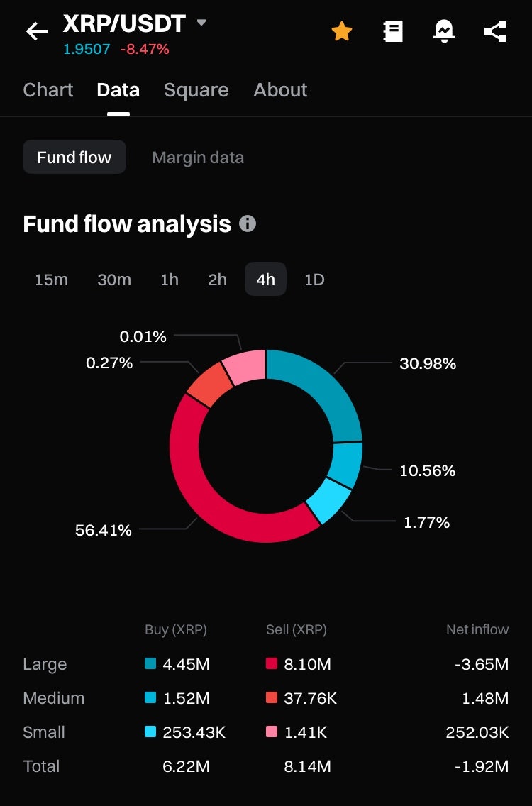The height and width of the screenshot is (806, 532).
Task: Click the Large Sell red swatch
Action: point(272,664)
